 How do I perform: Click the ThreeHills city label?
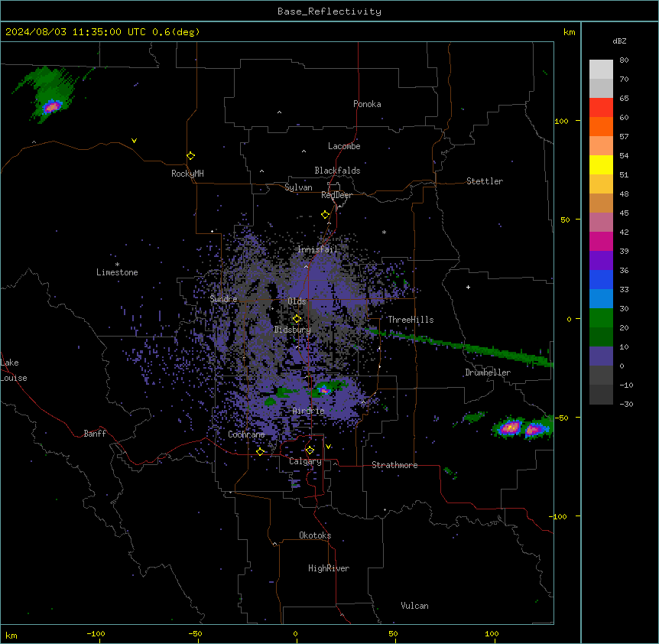pyautogui.click(x=411, y=320)
